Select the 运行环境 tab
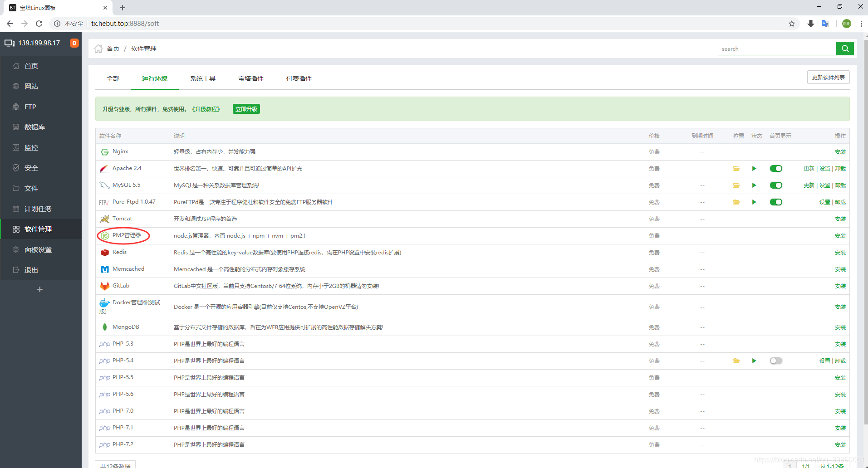 [x=155, y=78]
